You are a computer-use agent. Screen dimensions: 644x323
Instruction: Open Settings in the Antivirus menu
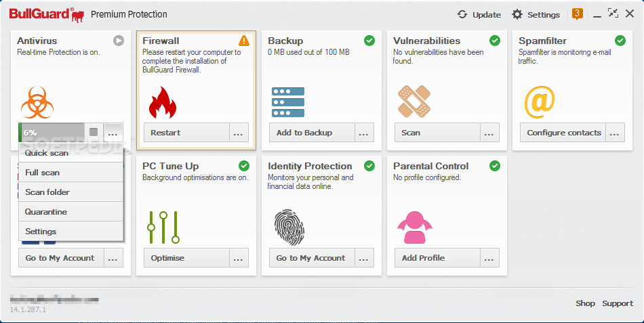(71, 231)
